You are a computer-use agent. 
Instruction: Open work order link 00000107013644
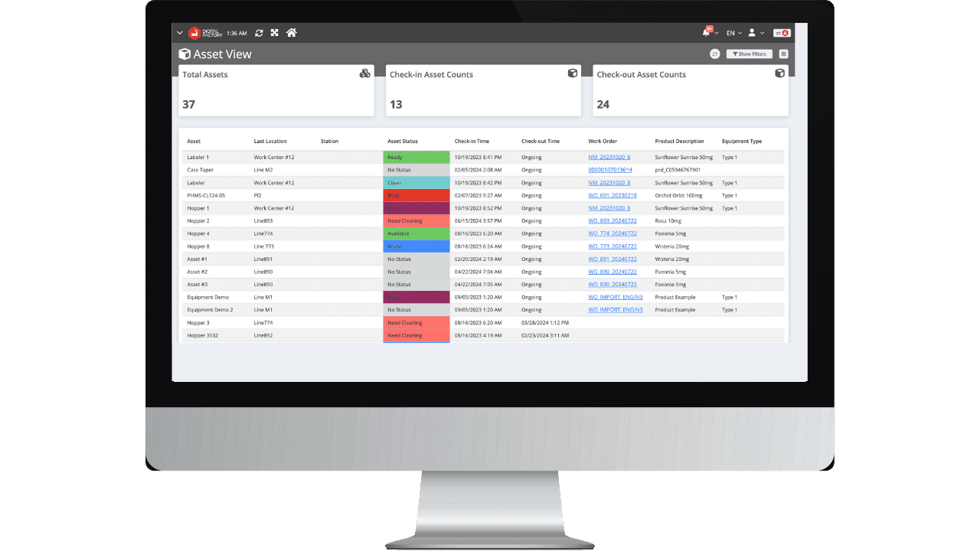pos(610,170)
